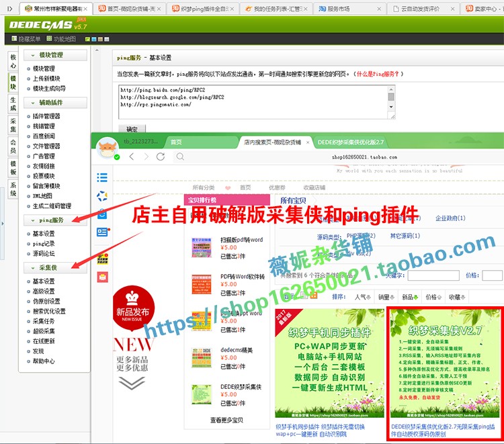
Task: Switch to 我的任务列表 browser tab
Action: tap(276, 9)
